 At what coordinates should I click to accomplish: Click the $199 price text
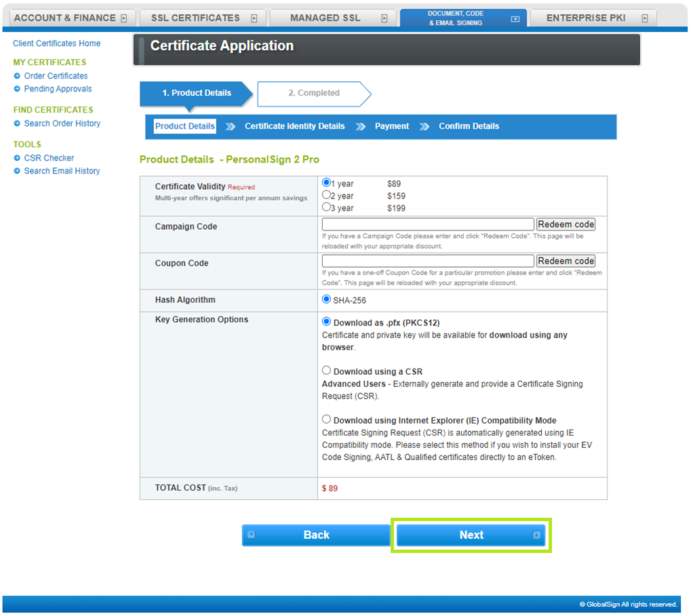click(396, 208)
